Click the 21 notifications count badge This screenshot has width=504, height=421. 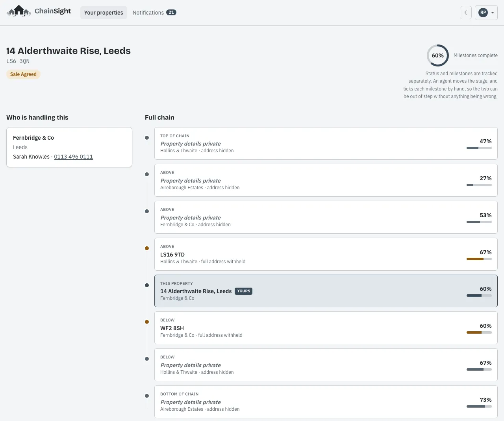pyautogui.click(x=171, y=13)
